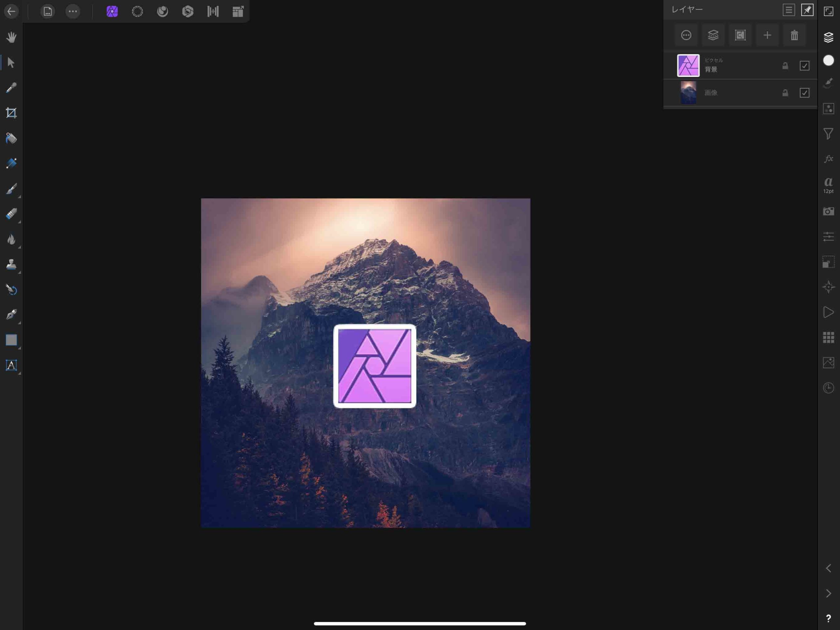Image resolution: width=840 pixels, height=630 pixels.
Task: Open the Filters funnel studio
Action: coord(828,134)
